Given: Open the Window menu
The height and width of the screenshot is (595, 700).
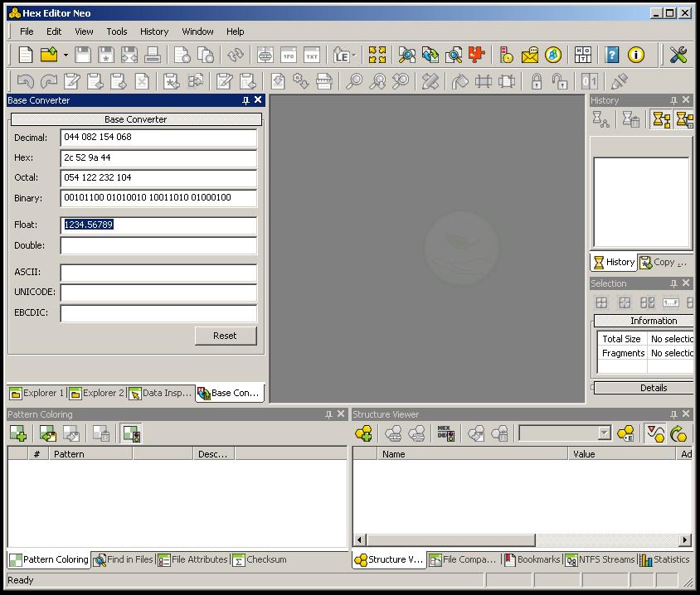Looking at the screenshot, I should click(197, 31).
